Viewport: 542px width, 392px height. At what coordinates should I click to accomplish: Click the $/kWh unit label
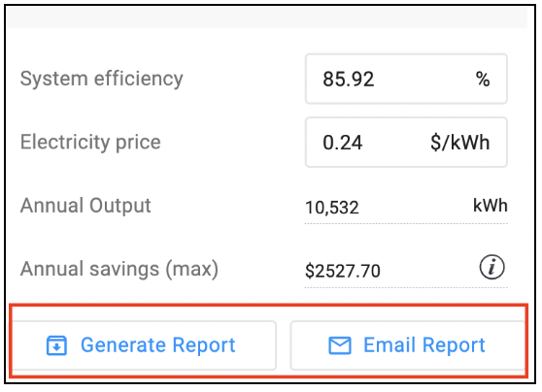(460, 143)
